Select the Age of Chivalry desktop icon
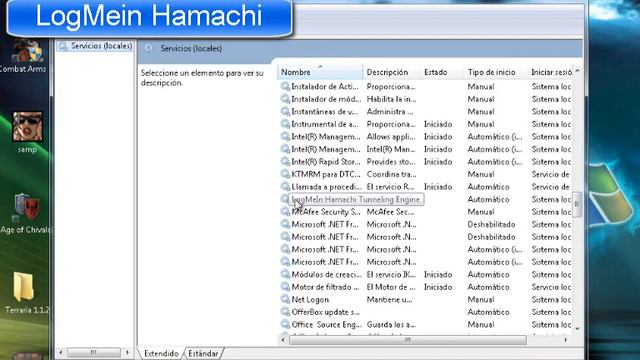The height and width of the screenshot is (360, 640). tap(27, 207)
